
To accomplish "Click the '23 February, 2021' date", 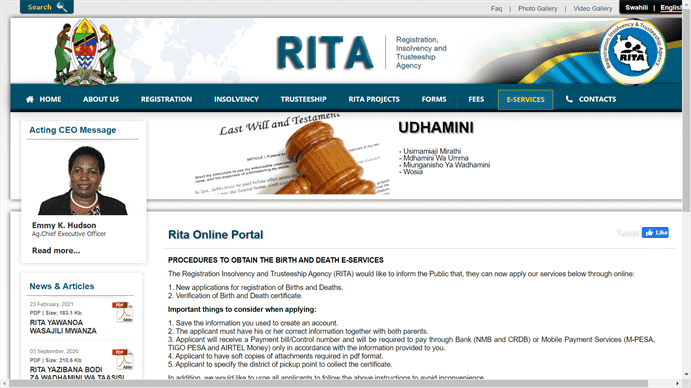I will 52,304.
